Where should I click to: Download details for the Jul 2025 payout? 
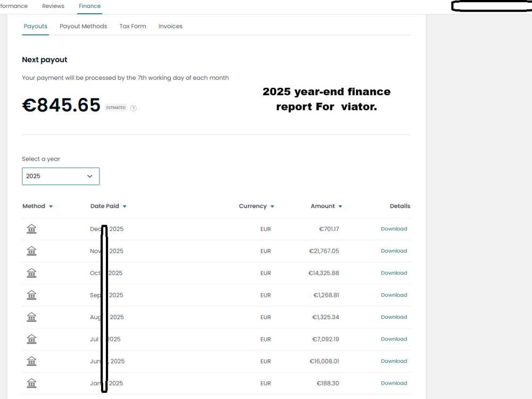point(394,339)
